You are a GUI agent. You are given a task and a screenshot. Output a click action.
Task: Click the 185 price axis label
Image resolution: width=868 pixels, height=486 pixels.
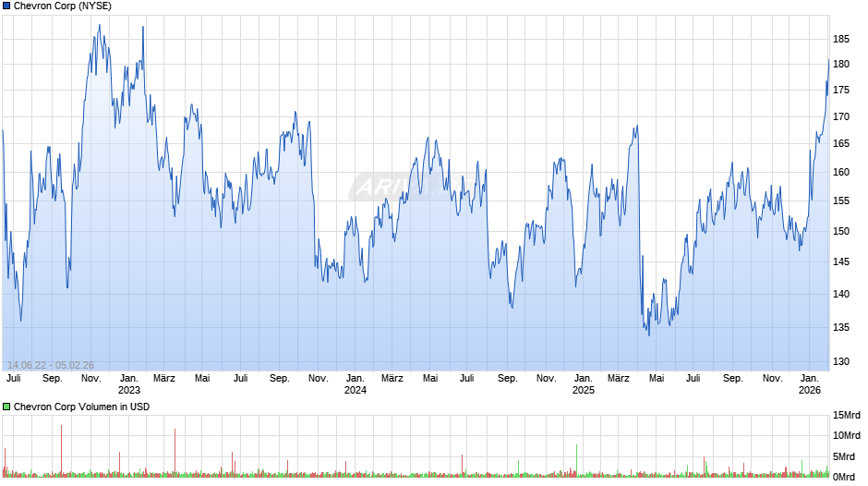[x=841, y=40]
